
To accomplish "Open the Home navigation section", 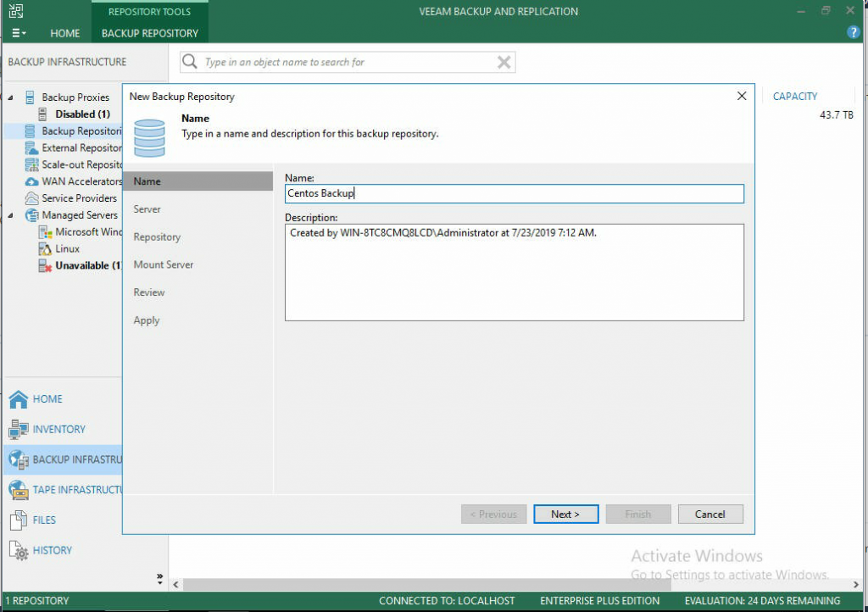I will 63,399.
